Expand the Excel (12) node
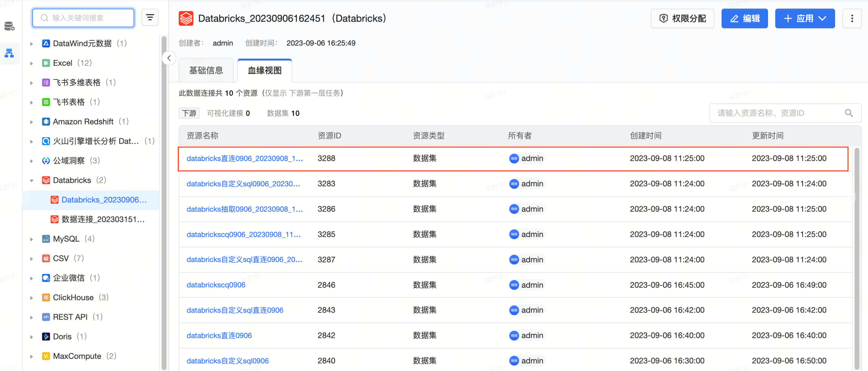Viewport: 868px width, 371px height. click(x=31, y=64)
